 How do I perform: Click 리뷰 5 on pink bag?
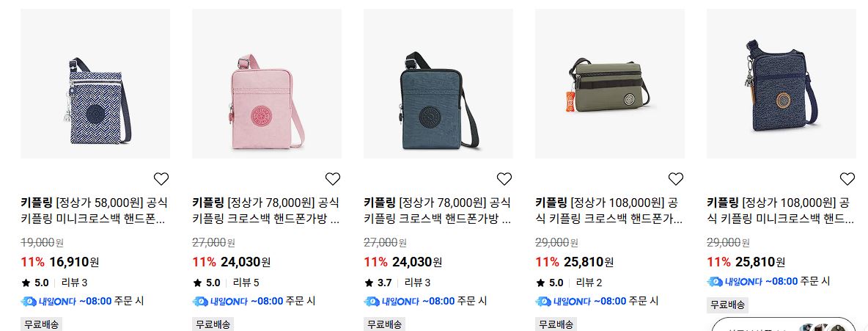pos(246,283)
